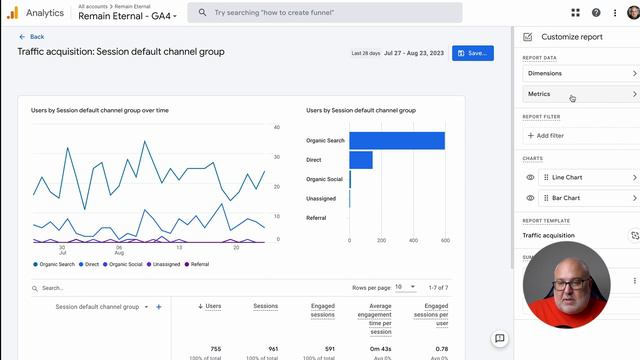Click the Google Analytics logo
640x360 pixels.
(x=13, y=13)
